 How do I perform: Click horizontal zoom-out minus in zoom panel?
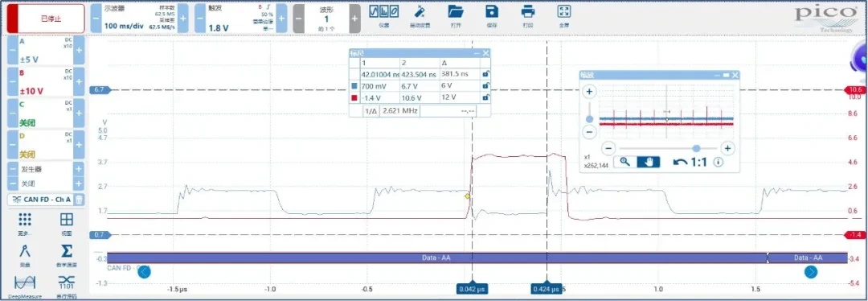click(608, 148)
